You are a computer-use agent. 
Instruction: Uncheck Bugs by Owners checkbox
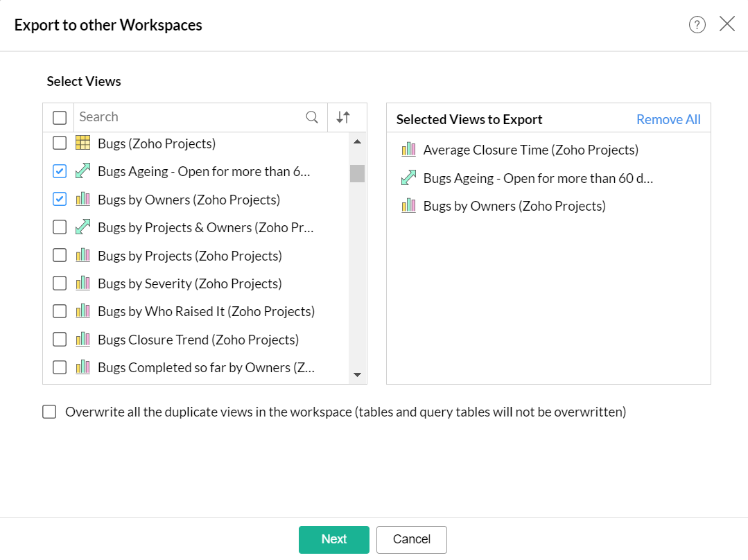(60, 200)
